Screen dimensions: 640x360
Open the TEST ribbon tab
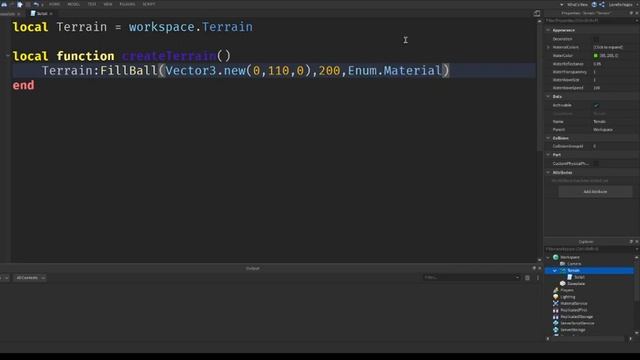click(92, 4)
